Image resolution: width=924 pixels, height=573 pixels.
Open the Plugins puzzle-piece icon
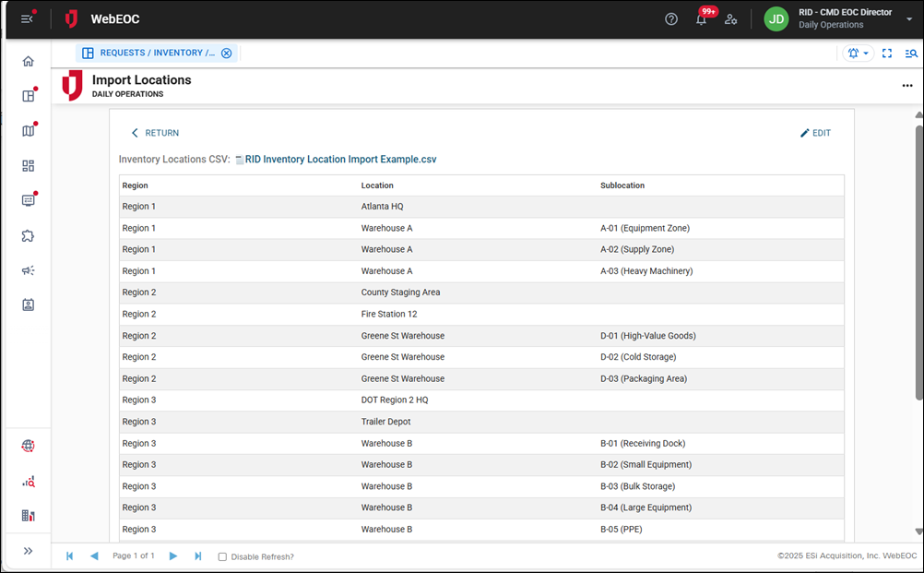[x=28, y=235]
